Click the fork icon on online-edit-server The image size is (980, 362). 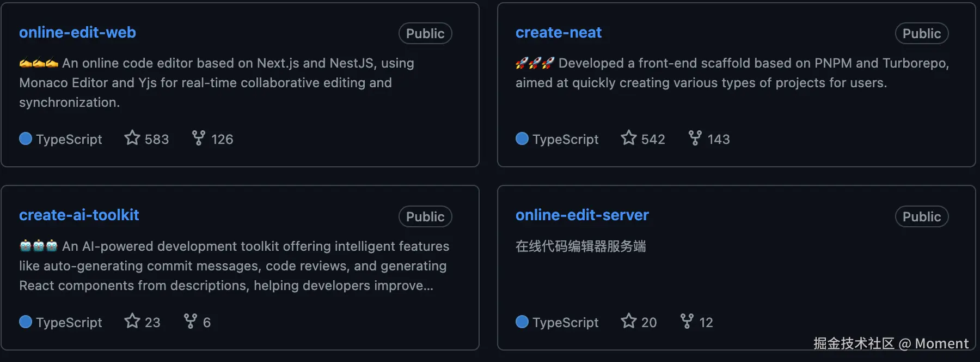coord(687,321)
